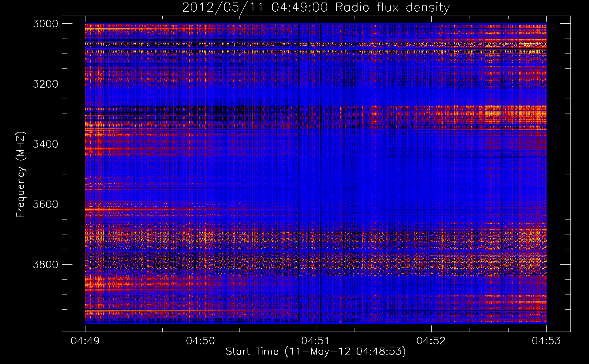The width and height of the screenshot is (589, 364).
Task: Click the 'Frequency (MHZ)' axis title
Action: pos(21,175)
